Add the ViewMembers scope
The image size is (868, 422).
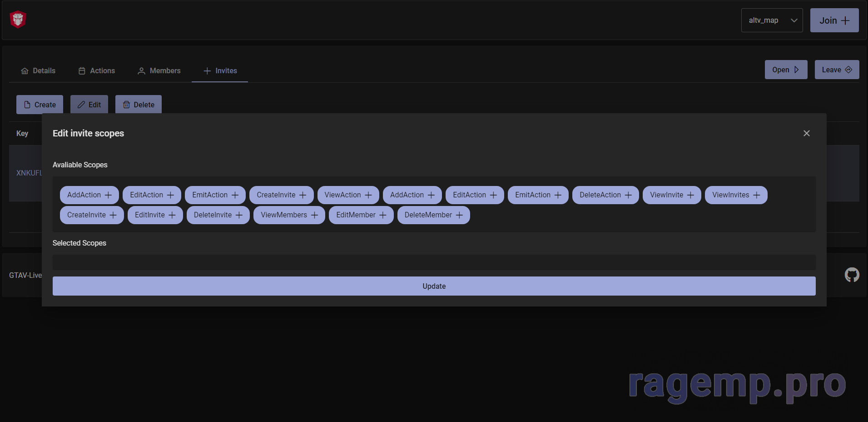pos(289,215)
